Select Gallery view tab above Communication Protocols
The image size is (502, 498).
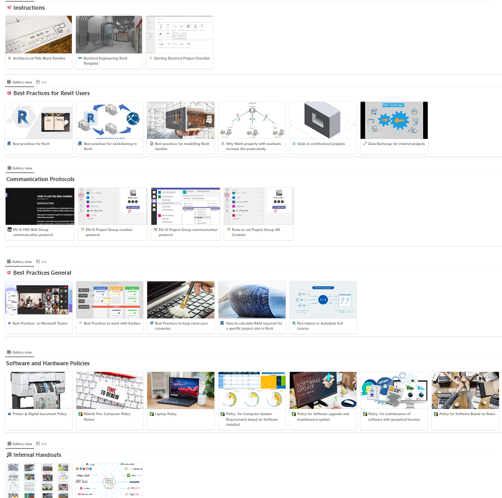pyautogui.click(x=20, y=168)
